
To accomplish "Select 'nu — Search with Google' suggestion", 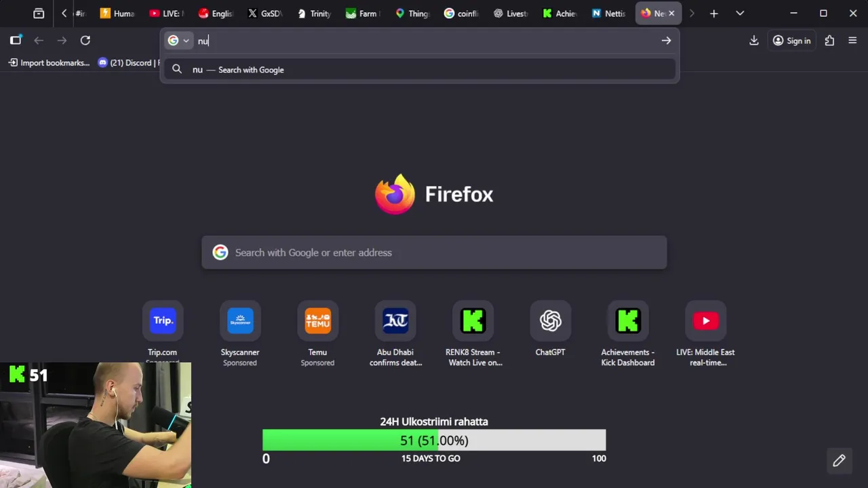I will point(420,69).
